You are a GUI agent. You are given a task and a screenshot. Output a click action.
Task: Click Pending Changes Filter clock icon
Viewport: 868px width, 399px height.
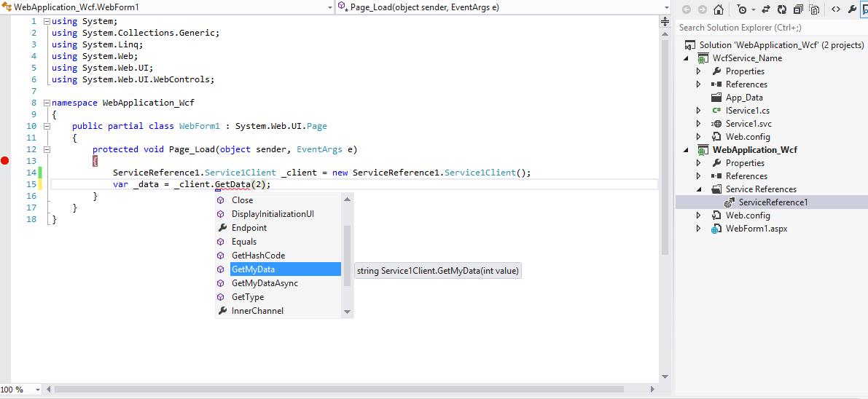[x=742, y=9]
